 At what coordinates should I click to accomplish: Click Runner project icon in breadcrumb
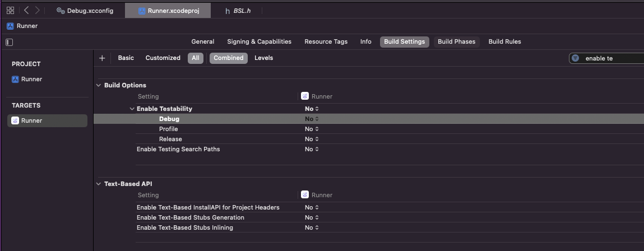[x=10, y=26]
